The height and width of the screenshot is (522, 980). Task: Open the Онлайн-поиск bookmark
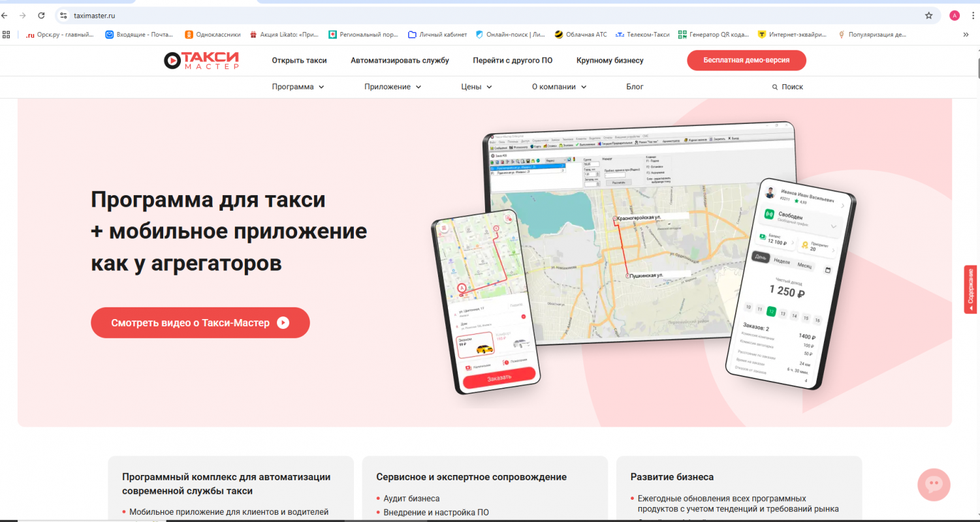[x=509, y=35]
